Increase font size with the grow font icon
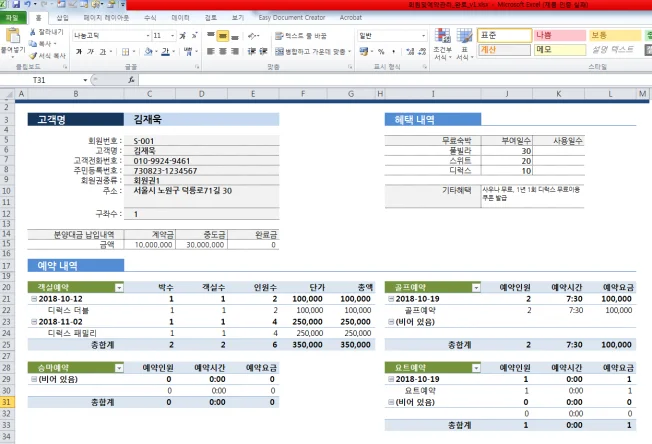This screenshot has height=444, width=652. pos(183,36)
